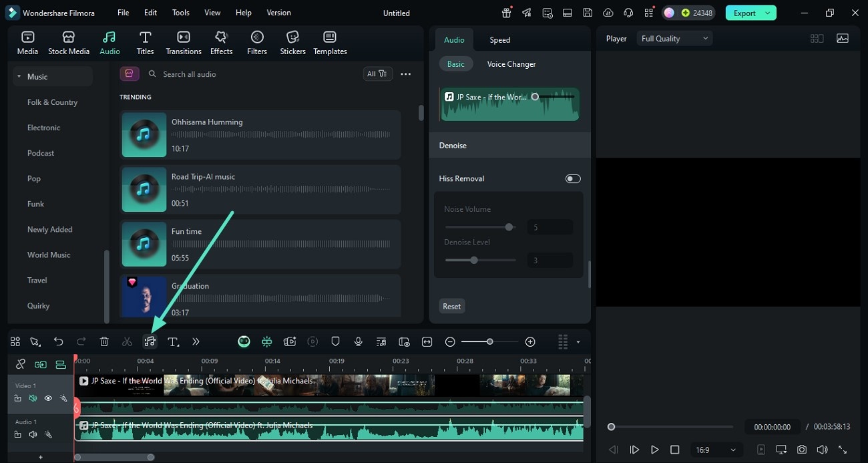This screenshot has height=463, width=868.
Task: Play the preview in Player
Action: pos(655,450)
